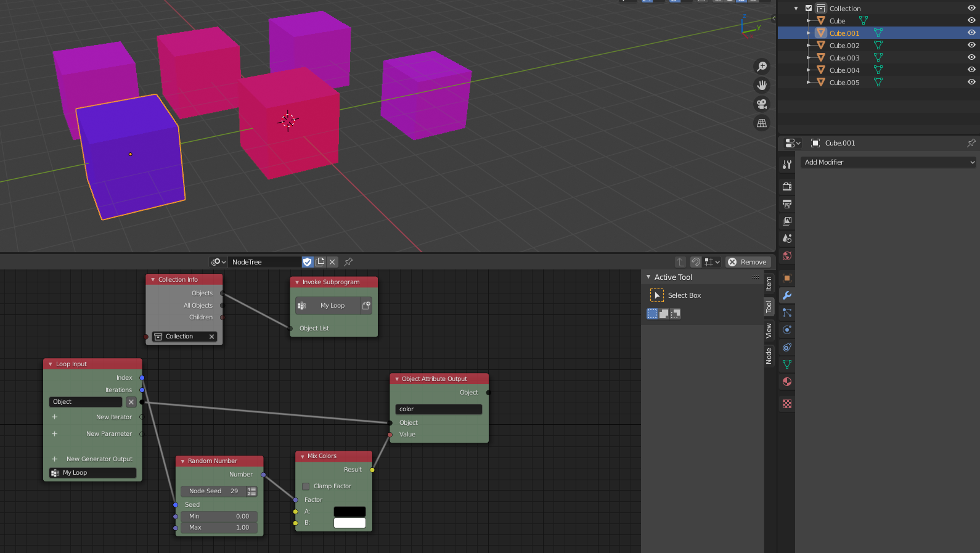Hide Cube.002 via its eye icon
The height and width of the screenshot is (553, 980).
[971, 45]
